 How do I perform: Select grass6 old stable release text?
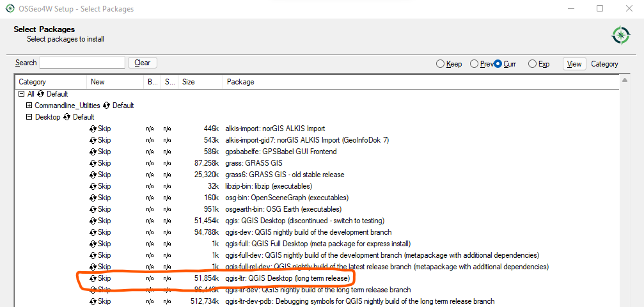point(285,175)
